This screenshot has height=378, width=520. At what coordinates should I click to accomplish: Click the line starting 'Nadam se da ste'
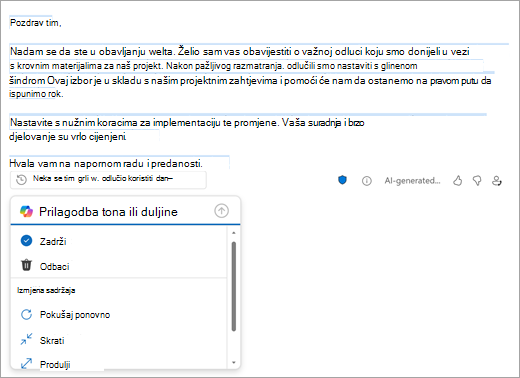pos(240,52)
